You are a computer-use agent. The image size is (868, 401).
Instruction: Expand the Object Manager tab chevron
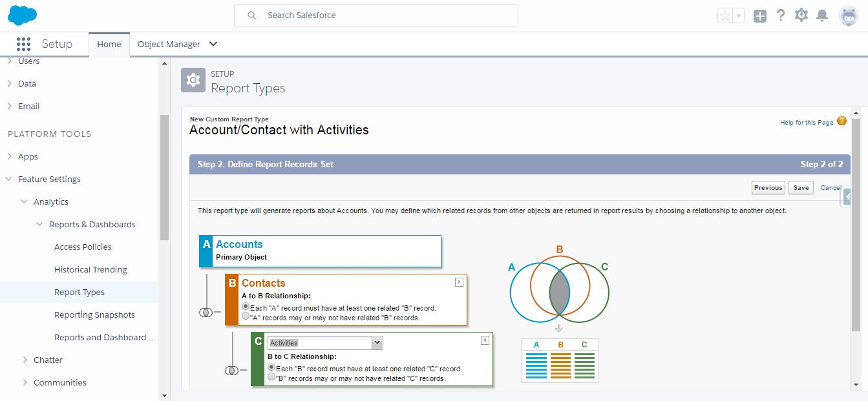(213, 44)
